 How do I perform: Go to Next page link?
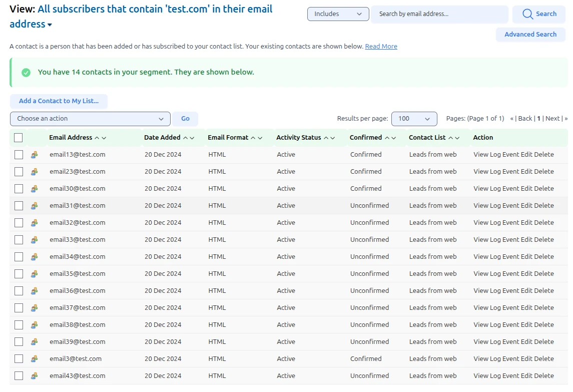click(x=552, y=119)
